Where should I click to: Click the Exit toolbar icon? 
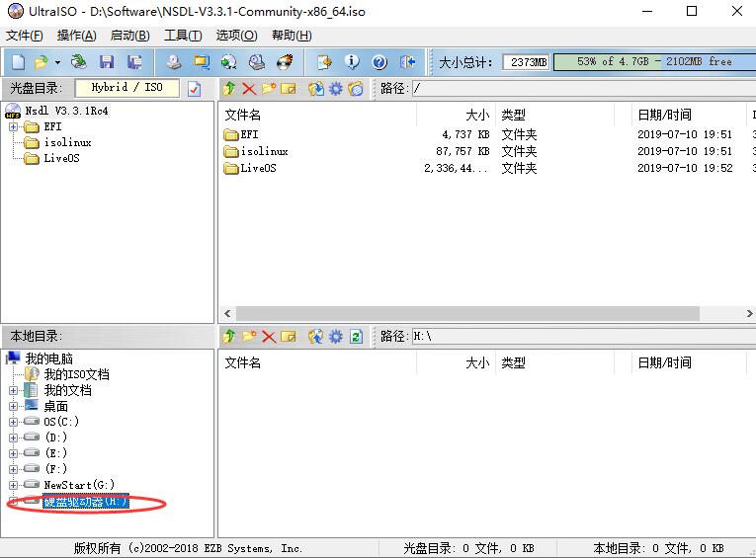pos(408,62)
